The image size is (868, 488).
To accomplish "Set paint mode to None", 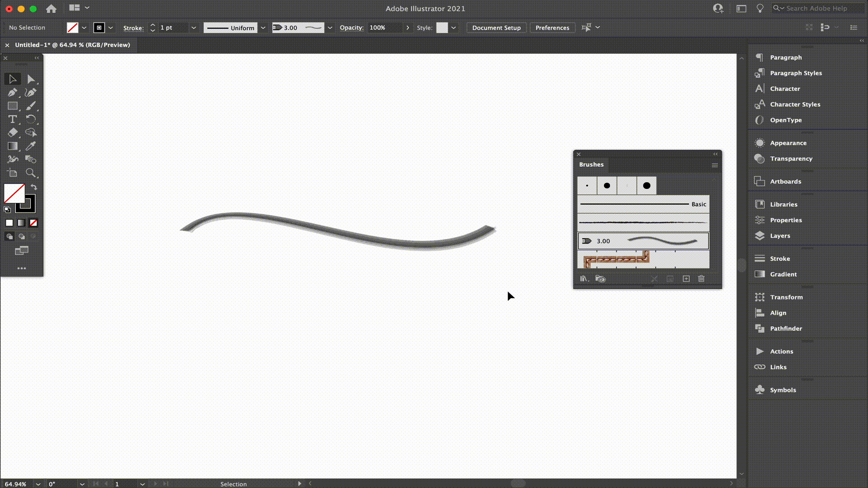I will pos(33,223).
